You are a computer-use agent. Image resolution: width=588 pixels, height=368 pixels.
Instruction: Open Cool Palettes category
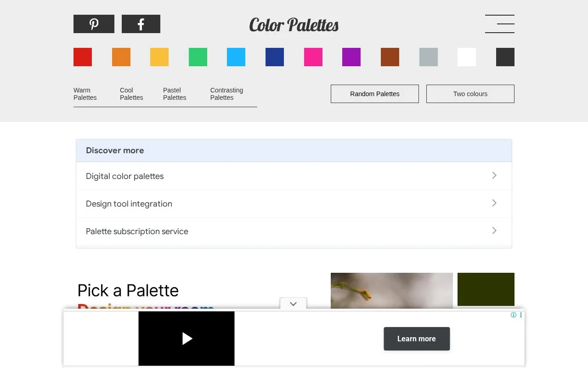point(131,94)
